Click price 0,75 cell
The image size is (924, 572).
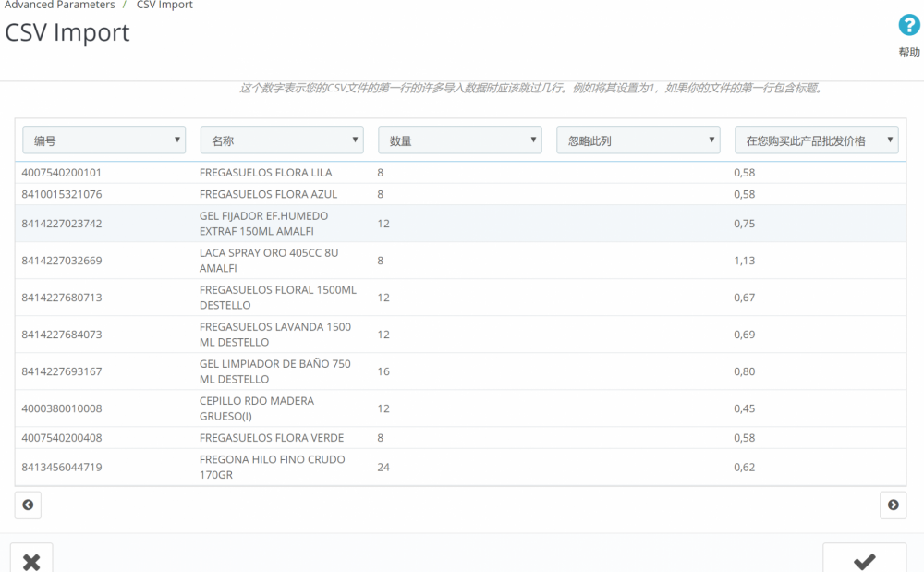coord(744,224)
